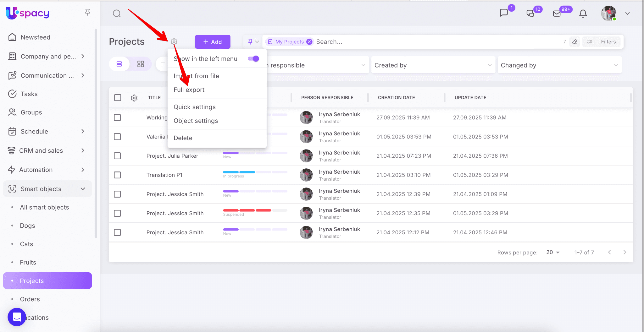644x332 pixels.
Task: Check the select-all rows checkbox
Action: [x=118, y=98]
